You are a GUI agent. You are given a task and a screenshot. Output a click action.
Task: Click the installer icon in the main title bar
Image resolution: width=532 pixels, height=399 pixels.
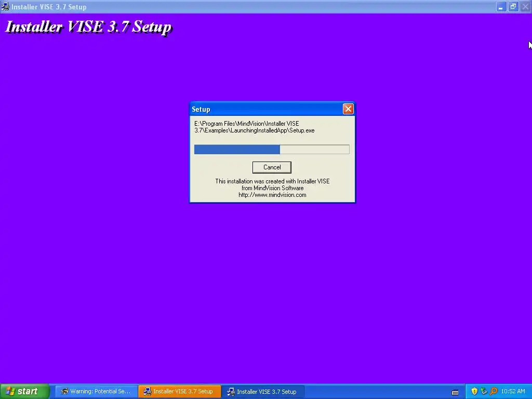pos(5,6)
